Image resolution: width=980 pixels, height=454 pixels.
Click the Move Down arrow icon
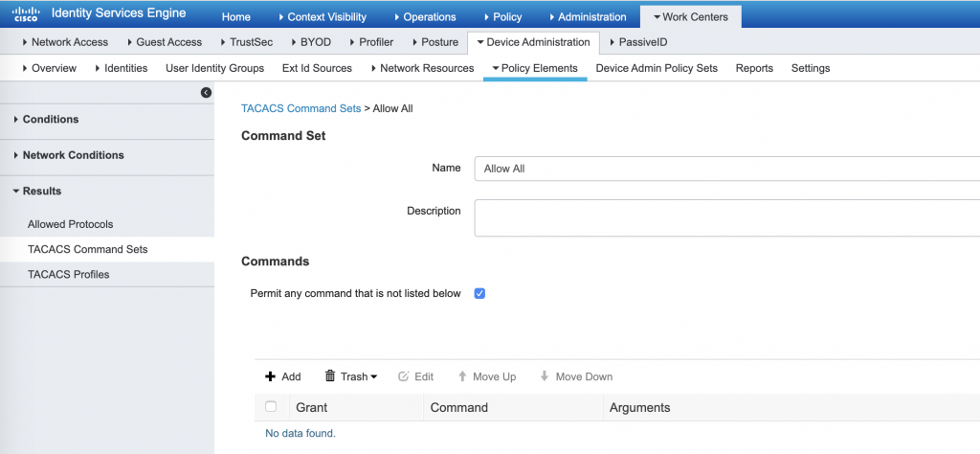click(x=545, y=376)
